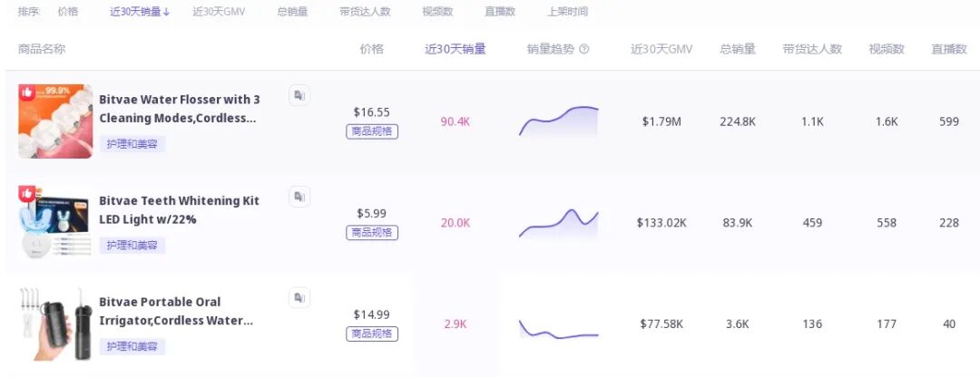Click the 558 videos value

tap(887, 223)
